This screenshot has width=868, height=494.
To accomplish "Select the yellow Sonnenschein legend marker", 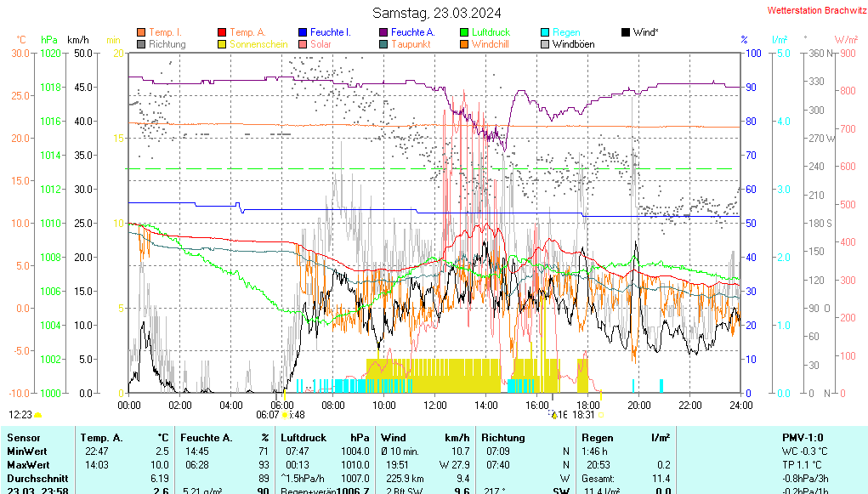I will (222, 44).
